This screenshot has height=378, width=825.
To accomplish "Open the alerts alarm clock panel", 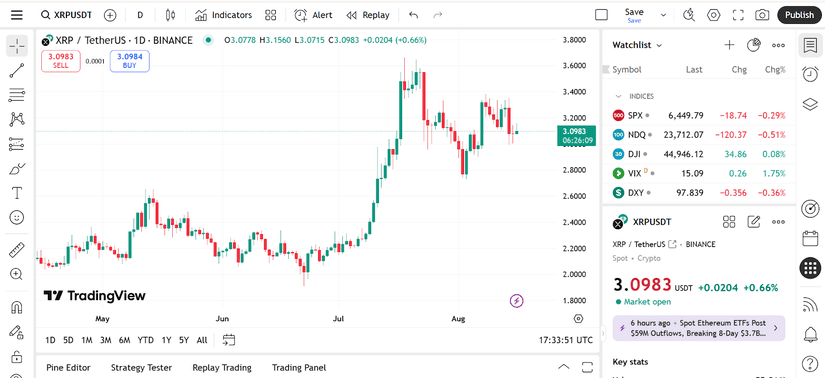I will pyautogui.click(x=810, y=74).
